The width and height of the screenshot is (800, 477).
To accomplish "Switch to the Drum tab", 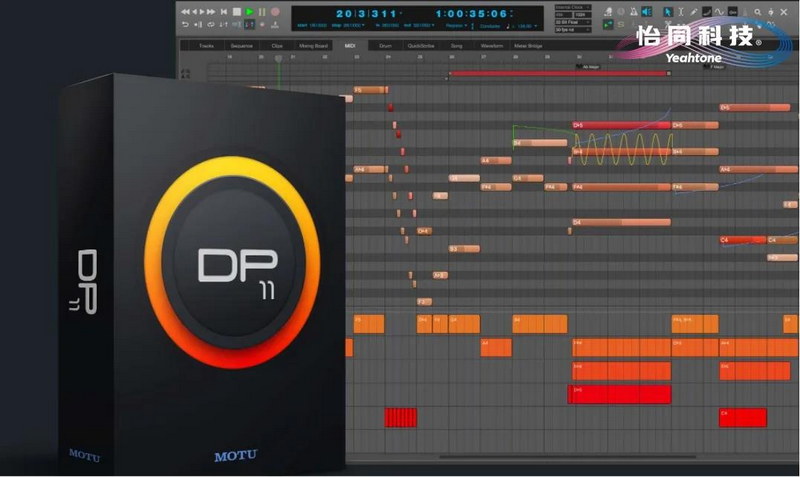I will (x=385, y=46).
